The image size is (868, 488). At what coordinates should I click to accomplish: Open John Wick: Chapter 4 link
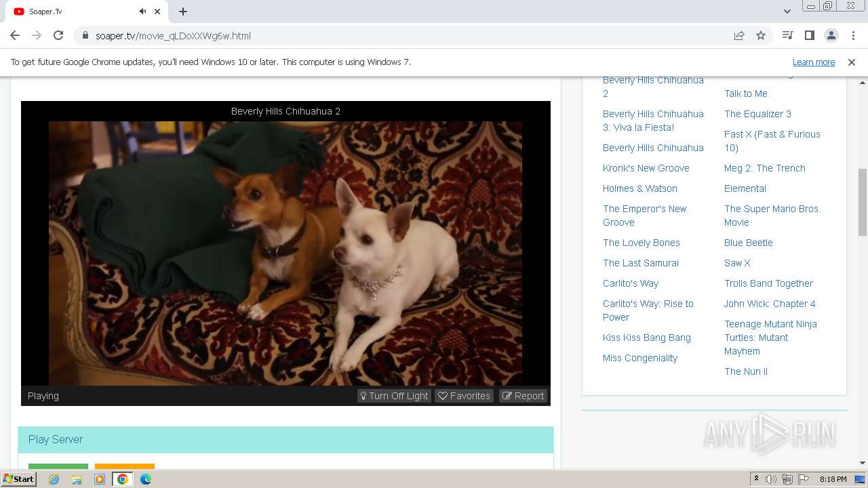(x=770, y=304)
